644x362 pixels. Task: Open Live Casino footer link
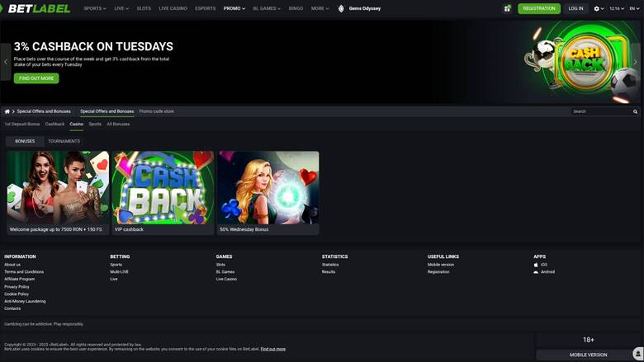click(x=226, y=280)
